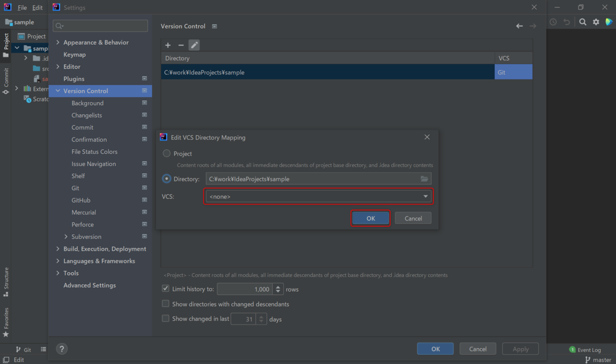Viewport: 616px width, 364px height.
Task: Select the Directory radio button
Action: coord(166,179)
